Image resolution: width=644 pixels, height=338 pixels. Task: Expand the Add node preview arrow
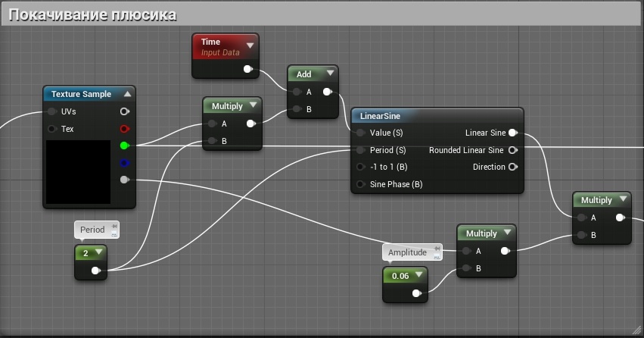[330, 74]
